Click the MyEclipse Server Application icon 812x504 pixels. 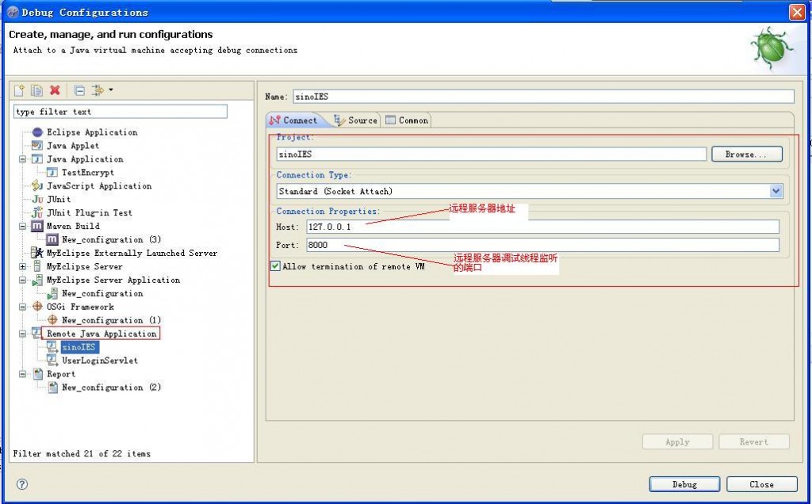(x=37, y=280)
